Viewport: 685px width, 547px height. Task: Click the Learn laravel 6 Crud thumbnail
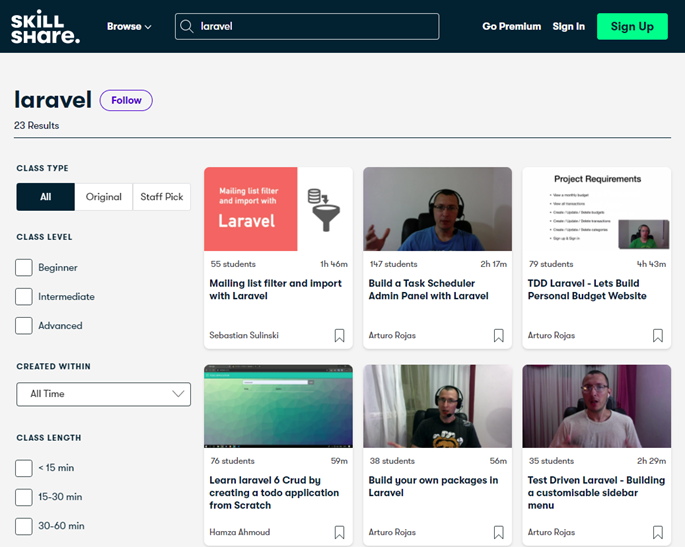pos(278,406)
